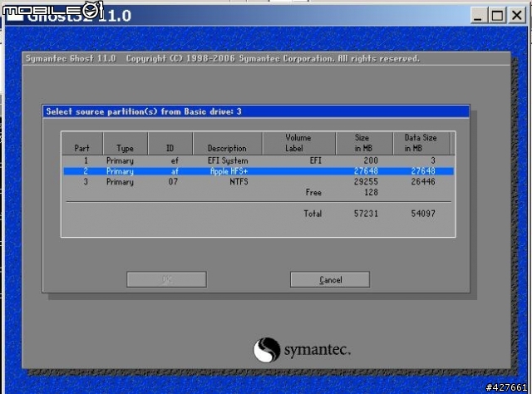Click the Type column header
The width and height of the screenshot is (532, 394).
click(x=126, y=144)
